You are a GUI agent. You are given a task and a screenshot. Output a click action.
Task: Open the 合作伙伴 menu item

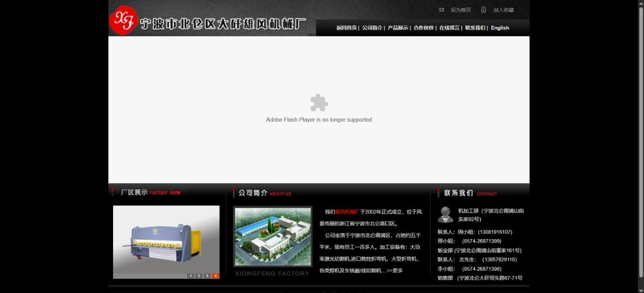point(424,28)
